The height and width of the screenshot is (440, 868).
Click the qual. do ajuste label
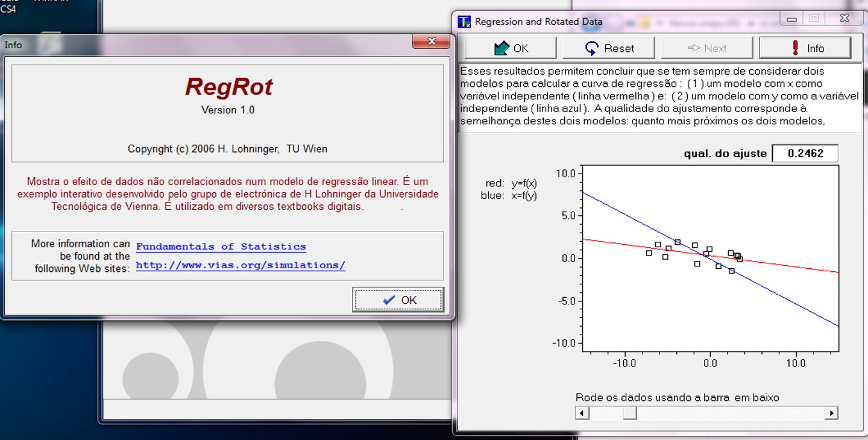tap(725, 154)
